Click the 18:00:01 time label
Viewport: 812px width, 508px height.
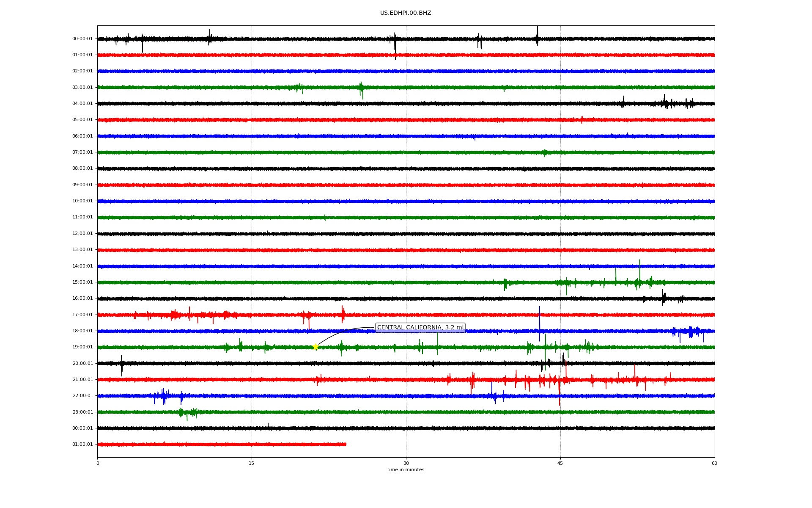pos(82,331)
